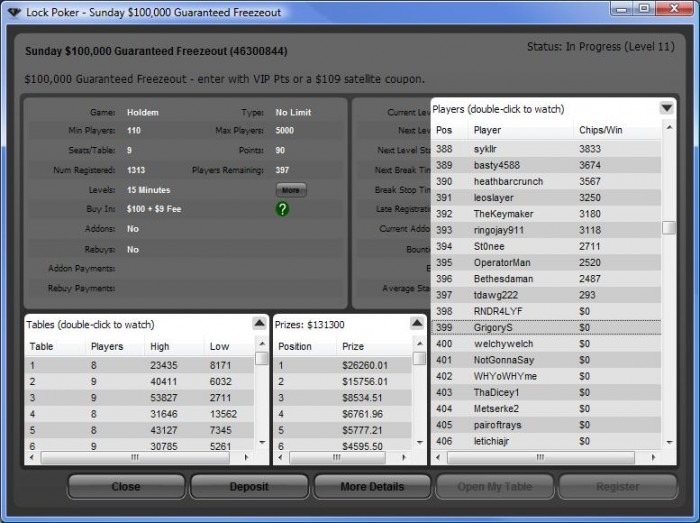
Task: Select prize row $8534.51
Action: pos(343,398)
